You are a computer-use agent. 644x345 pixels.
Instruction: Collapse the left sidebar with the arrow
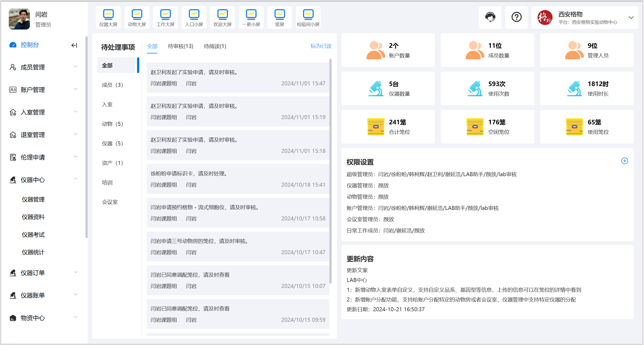point(74,45)
